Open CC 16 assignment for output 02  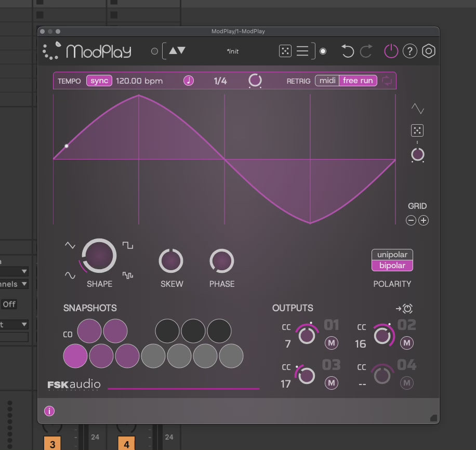coord(361,343)
